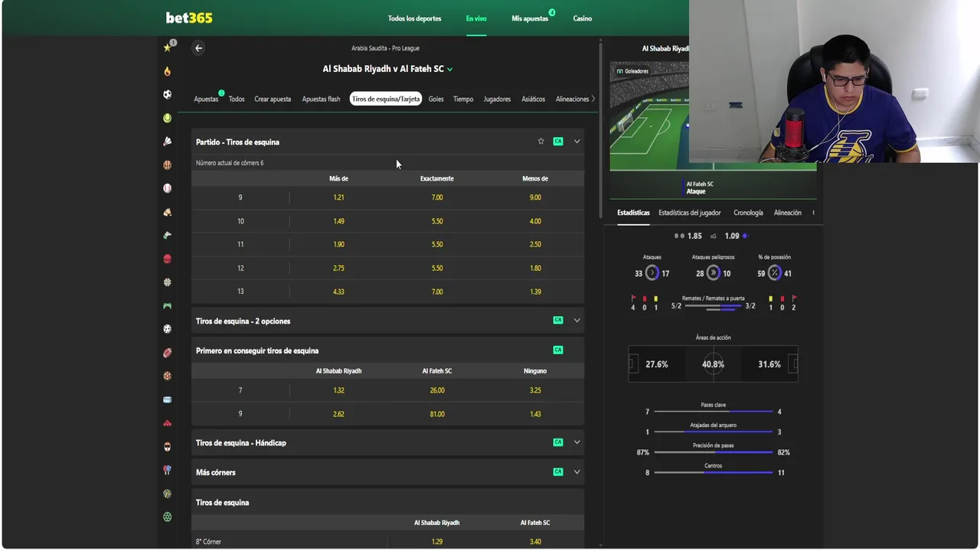
Task: Click the CA badge in Partido header
Action: click(x=558, y=142)
